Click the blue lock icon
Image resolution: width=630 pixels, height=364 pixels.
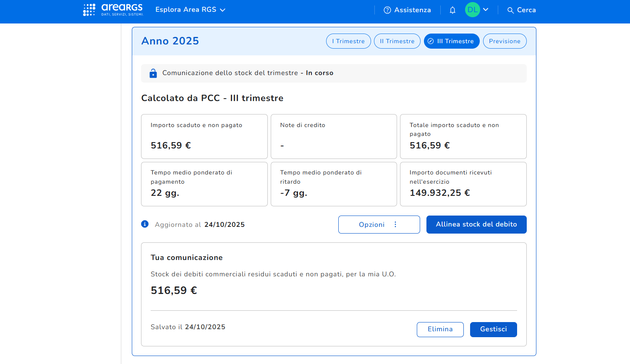(153, 73)
